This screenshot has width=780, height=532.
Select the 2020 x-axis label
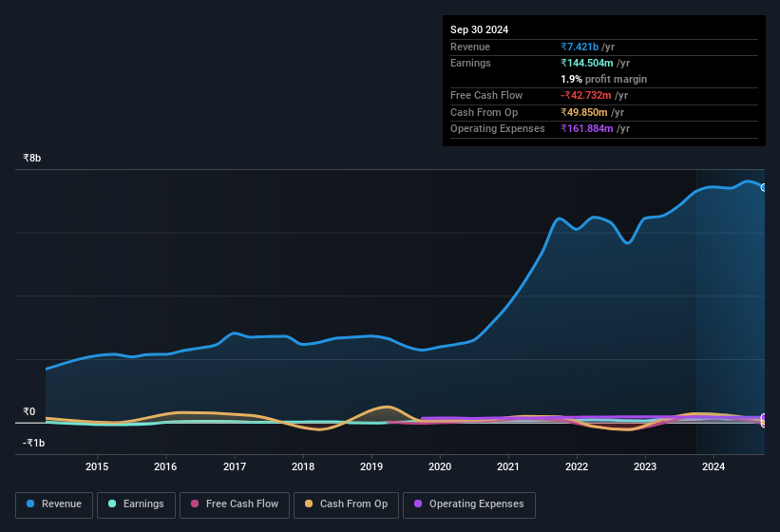440,466
